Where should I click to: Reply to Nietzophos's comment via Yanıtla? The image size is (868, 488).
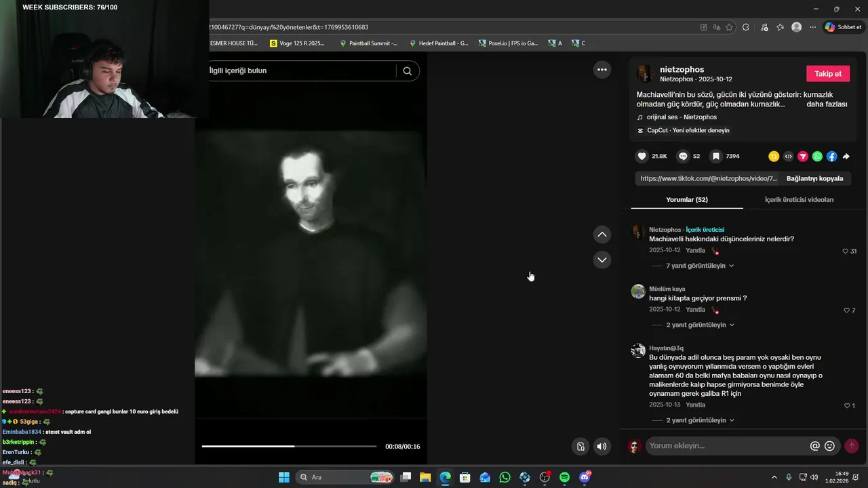[x=695, y=250]
